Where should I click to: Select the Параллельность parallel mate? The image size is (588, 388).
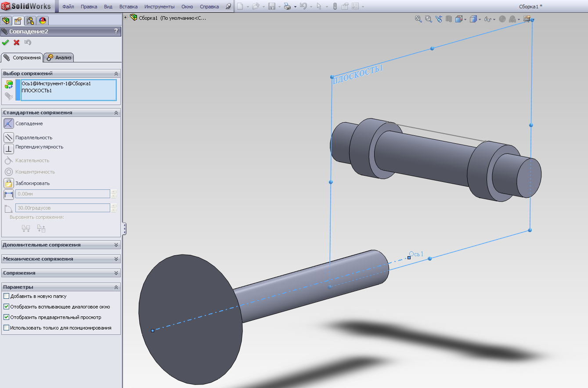tap(9, 138)
